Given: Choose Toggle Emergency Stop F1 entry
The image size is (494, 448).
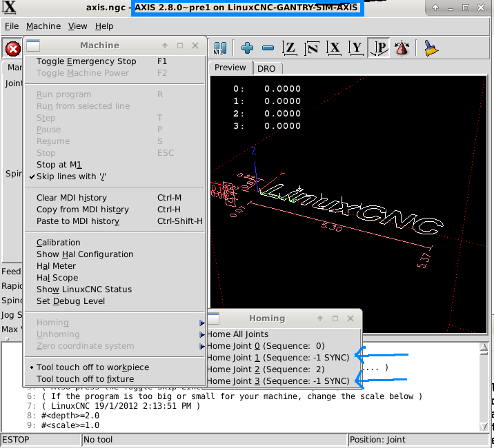Looking at the screenshot, I should [x=115, y=61].
